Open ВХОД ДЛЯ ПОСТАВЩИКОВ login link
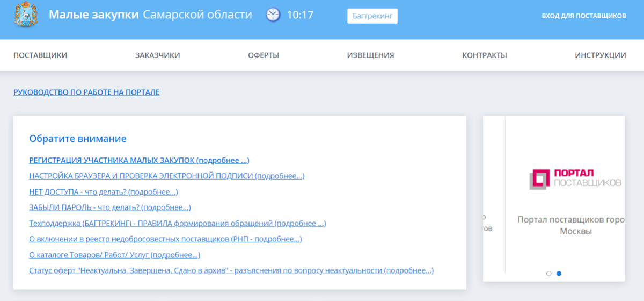Image resolution: width=644 pixels, height=301 pixels. tap(584, 16)
